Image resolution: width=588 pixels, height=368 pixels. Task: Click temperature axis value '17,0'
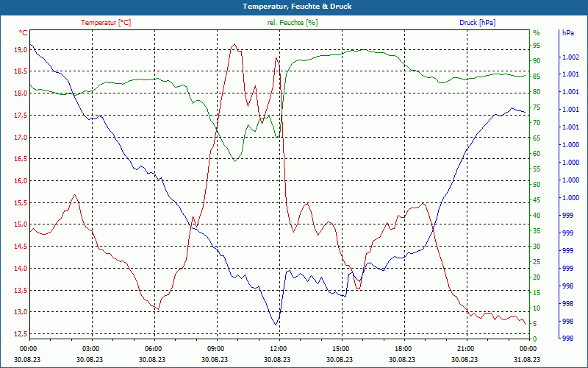point(21,137)
